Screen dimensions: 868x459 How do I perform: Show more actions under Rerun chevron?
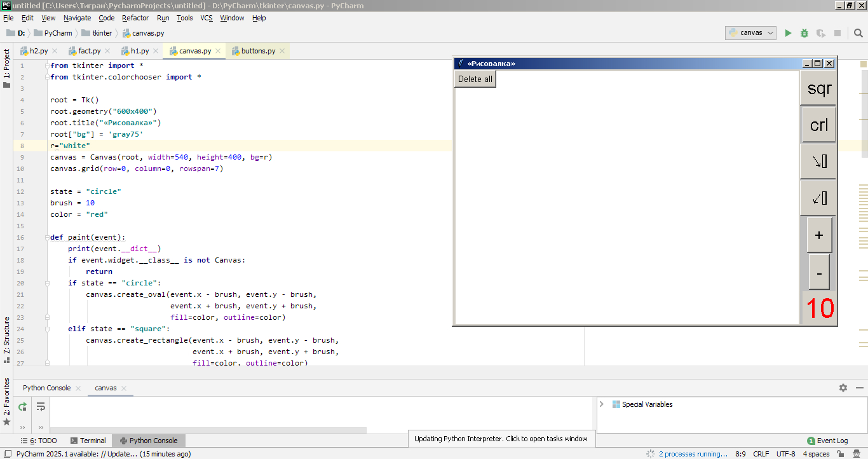(22, 427)
